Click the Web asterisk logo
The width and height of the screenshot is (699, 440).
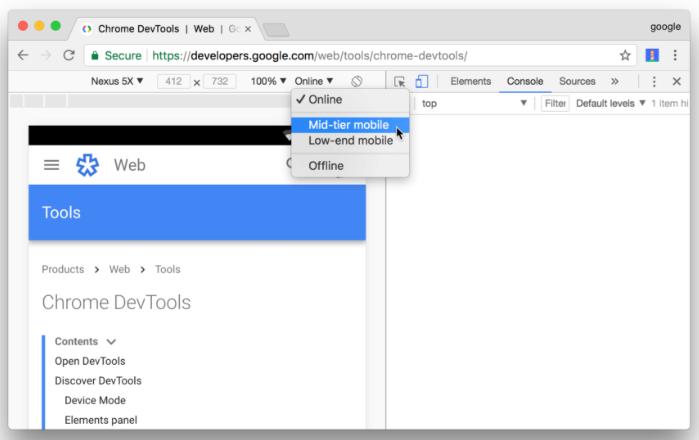[87, 165]
